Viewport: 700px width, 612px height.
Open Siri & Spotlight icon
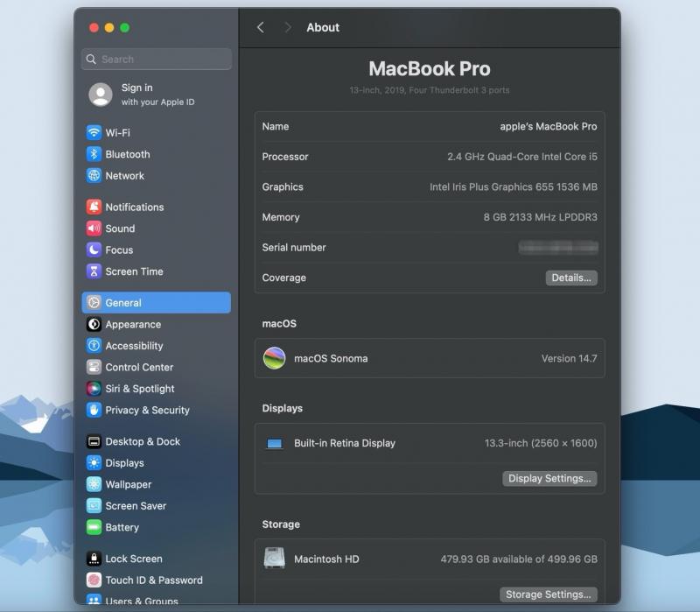[x=94, y=389]
